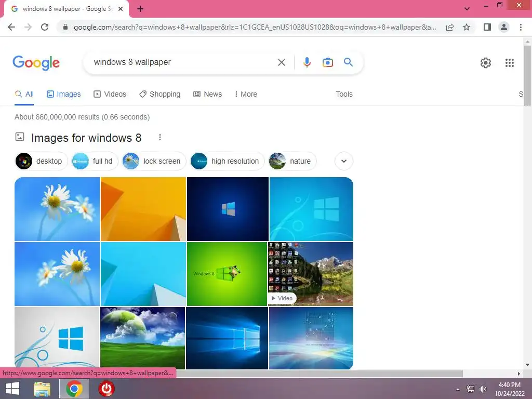
Task: Reload the current page
Action: click(45, 27)
